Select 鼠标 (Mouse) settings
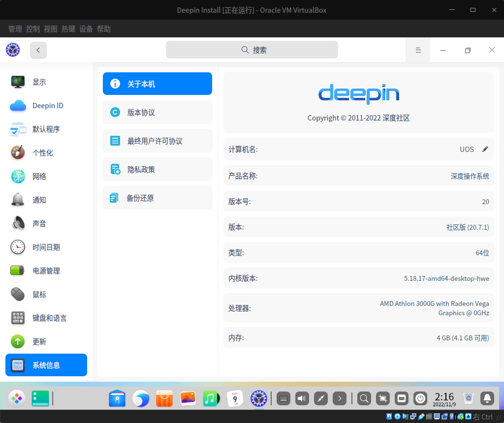The image size is (504, 423). (x=46, y=295)
